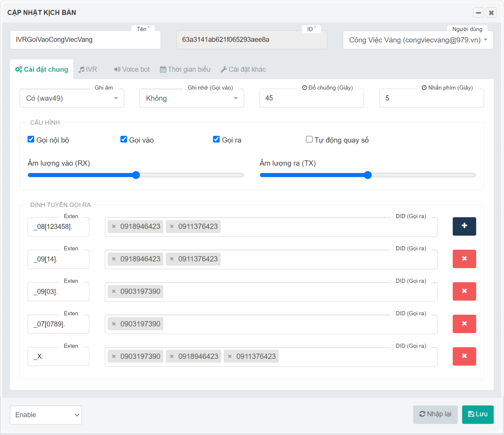The image size is (504, 435).
Task: Open the Ghi âm dropdown
Action: pos(72,98)
